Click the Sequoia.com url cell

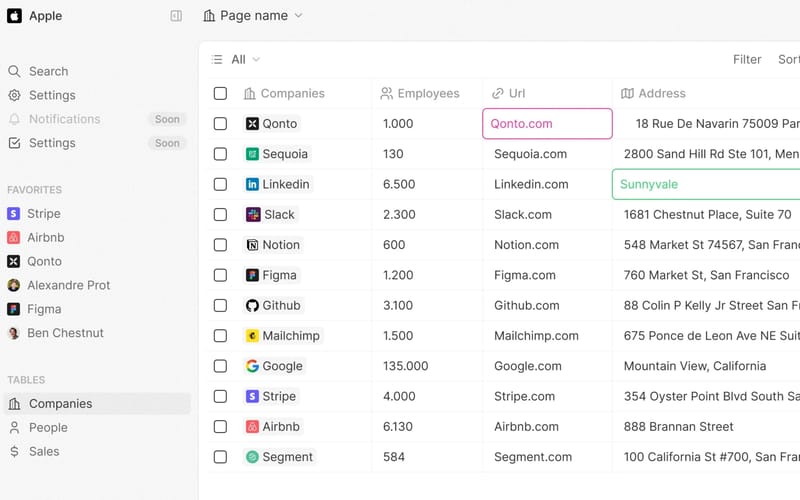(x=547, y=154)
